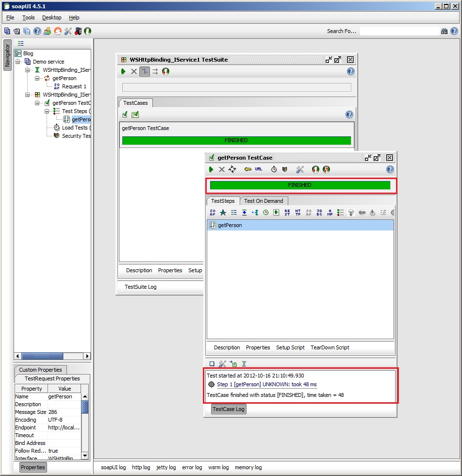This screenshot has width=462, height=476.
Task: Toggle parallel run mode in TestSuite window
Action: click(x=155, y=71)
